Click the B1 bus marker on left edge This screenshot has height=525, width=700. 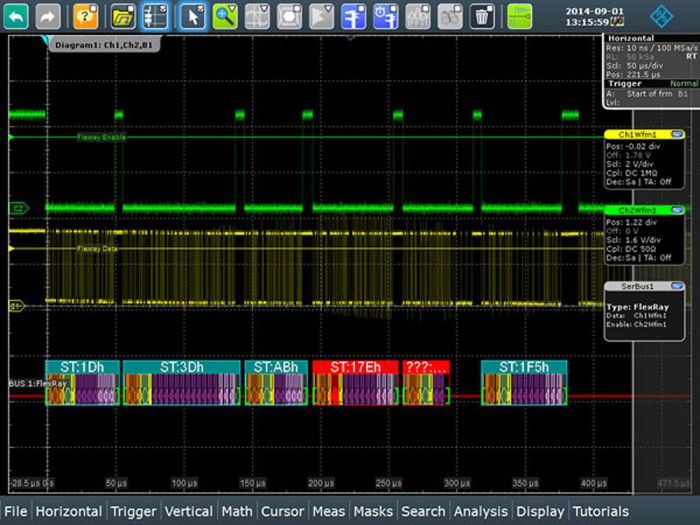coord(17,306)
